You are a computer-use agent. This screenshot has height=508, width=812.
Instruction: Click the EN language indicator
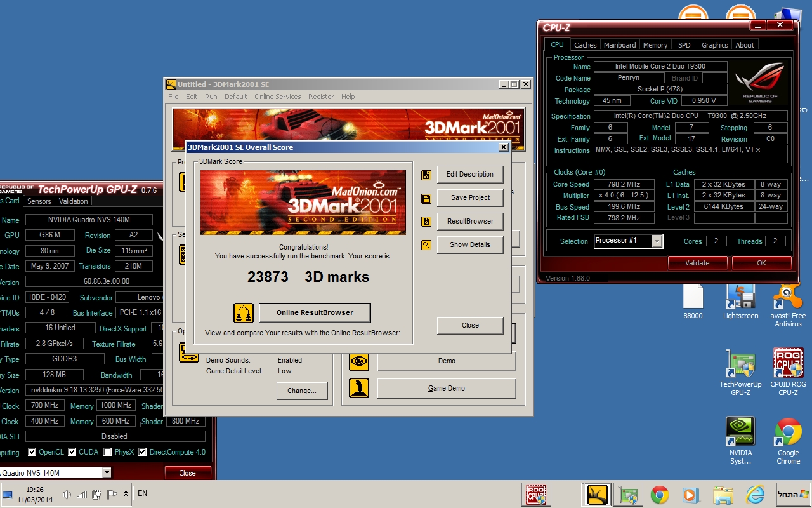click(x=142, y=493)
